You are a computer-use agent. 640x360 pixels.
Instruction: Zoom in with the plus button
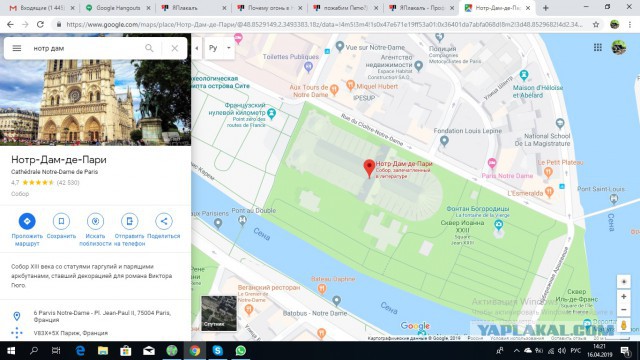pos(623,297)
